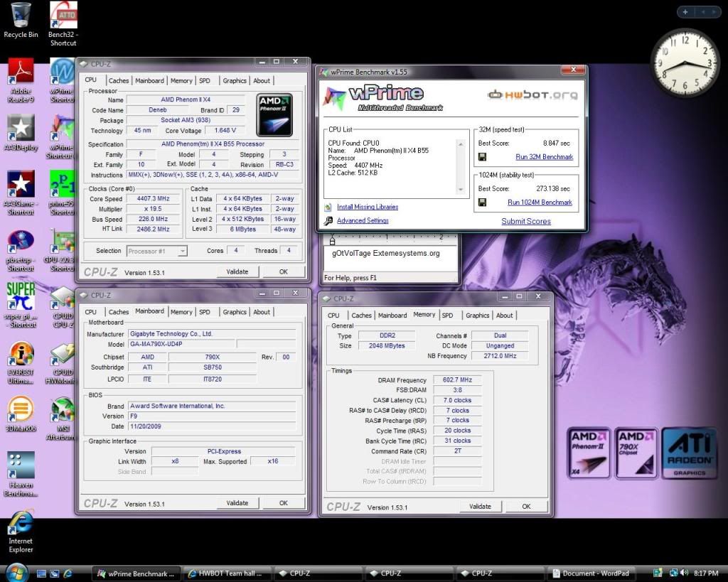Click the save icon beside Run 1024M Benchmark

pyautogui.click(x=482, y=203)
